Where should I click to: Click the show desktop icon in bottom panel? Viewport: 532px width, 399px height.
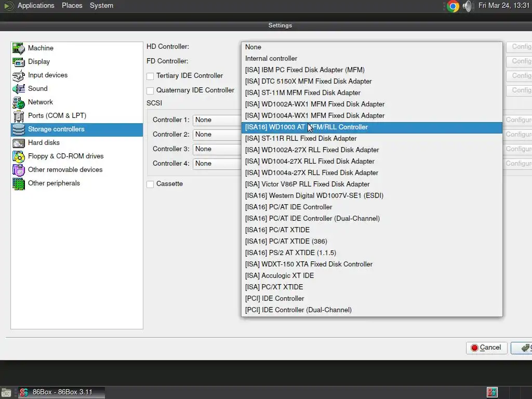pyautogui.click(x=6, y=393)
